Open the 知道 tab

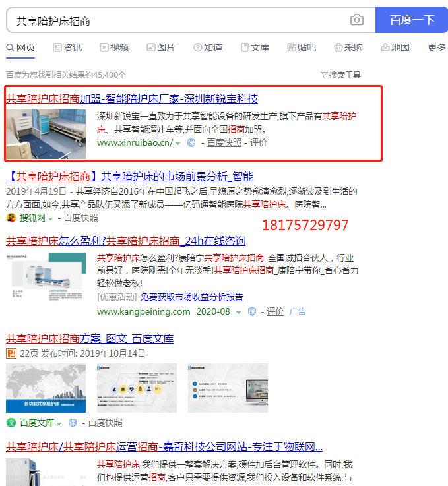point(208,47)
